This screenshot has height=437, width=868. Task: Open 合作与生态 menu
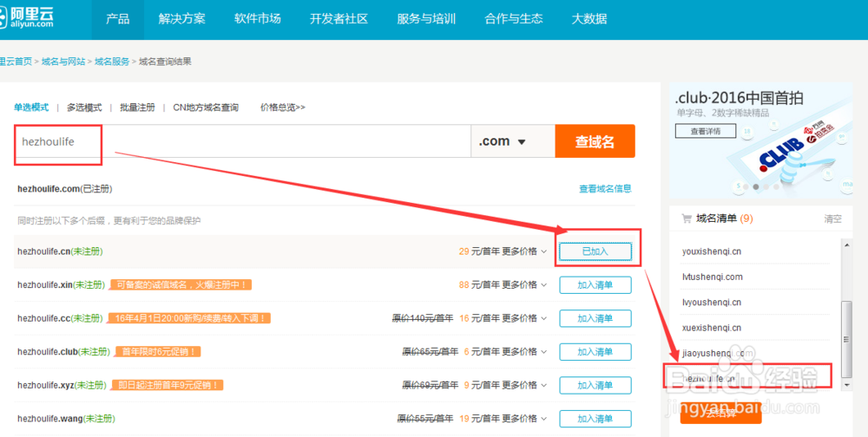(x=514, y=19)
